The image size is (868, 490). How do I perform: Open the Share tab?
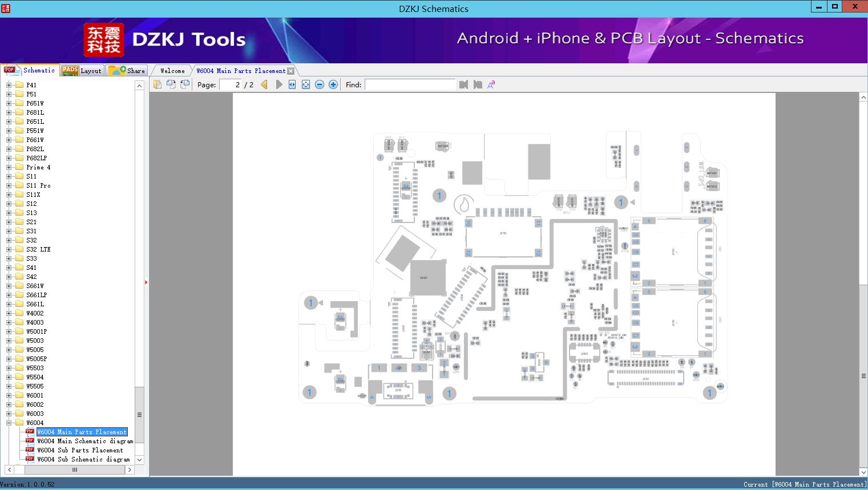(127, 70)
